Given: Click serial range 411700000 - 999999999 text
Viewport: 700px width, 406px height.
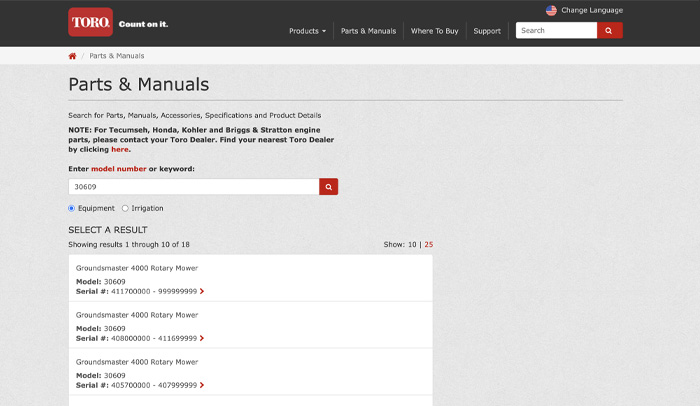Looking at the screenshot, I should [x=154, y=291].
